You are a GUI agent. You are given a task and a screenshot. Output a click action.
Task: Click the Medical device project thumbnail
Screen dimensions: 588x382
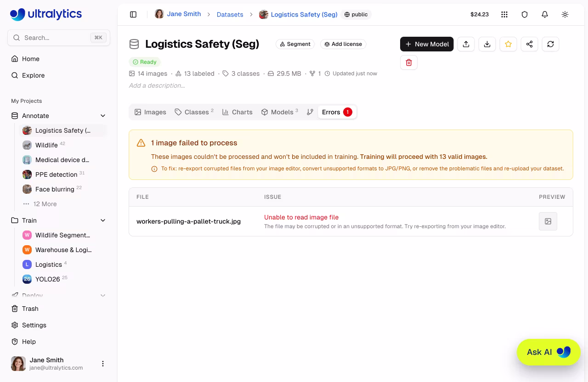click(27, 160)
